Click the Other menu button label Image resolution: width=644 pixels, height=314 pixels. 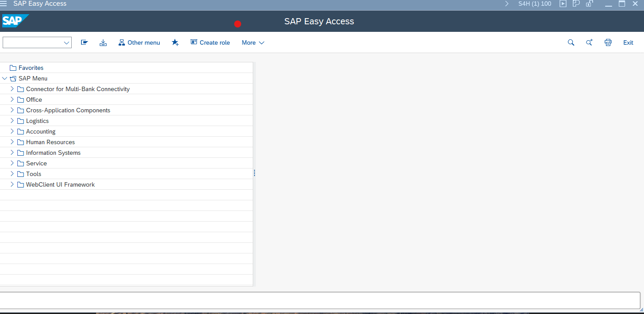coord(144,42)
